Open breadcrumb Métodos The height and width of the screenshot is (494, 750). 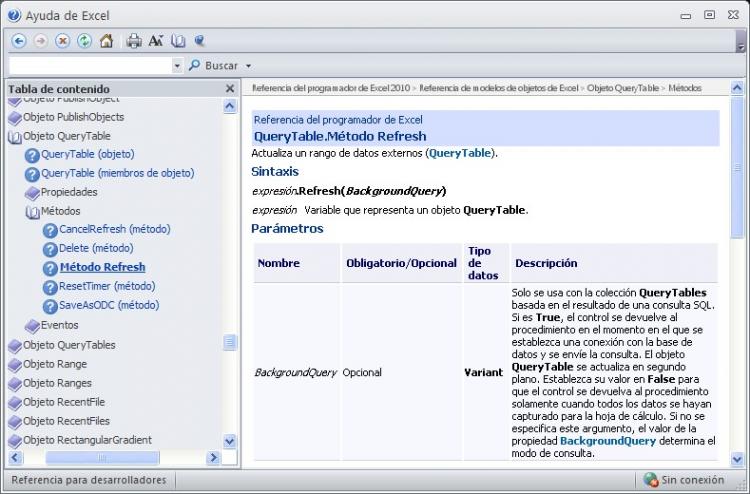coord(685,88)
